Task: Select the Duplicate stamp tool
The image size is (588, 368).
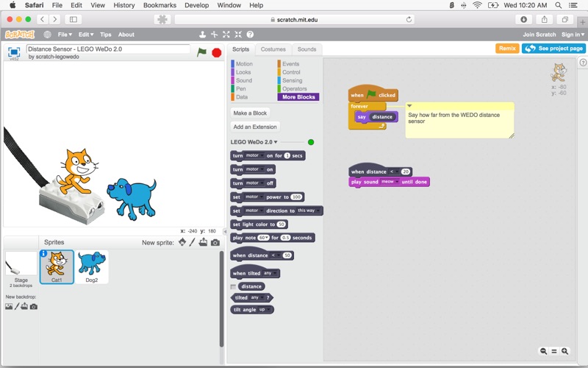Action: coord(203,35)
